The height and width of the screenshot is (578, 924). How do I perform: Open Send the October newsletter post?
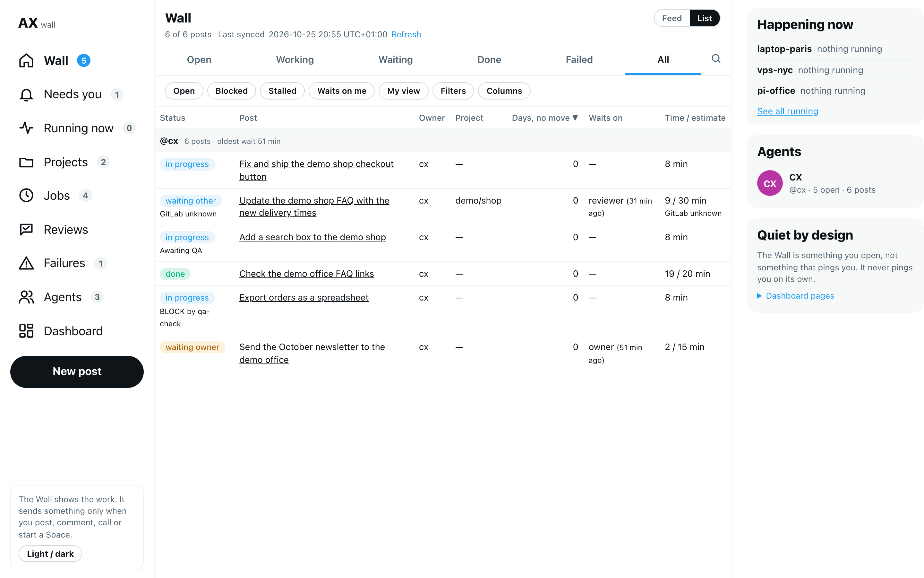[x=312, y=353]
